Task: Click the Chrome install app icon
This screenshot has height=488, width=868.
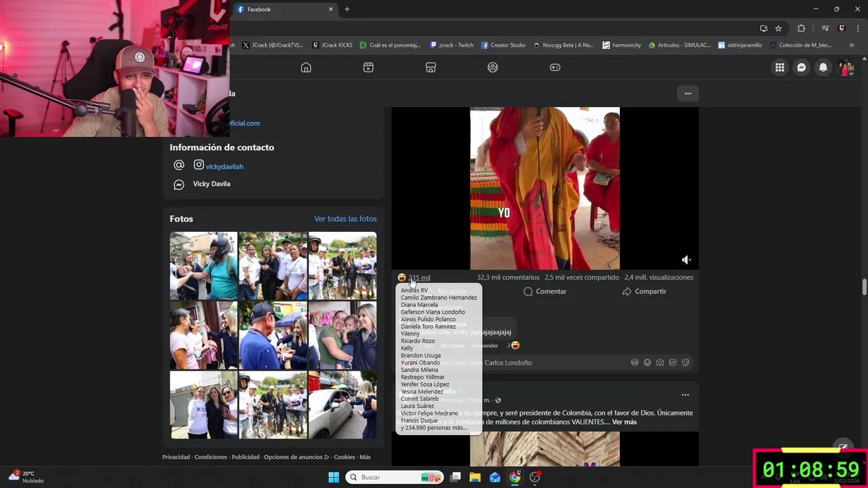Action: point(764,28)
